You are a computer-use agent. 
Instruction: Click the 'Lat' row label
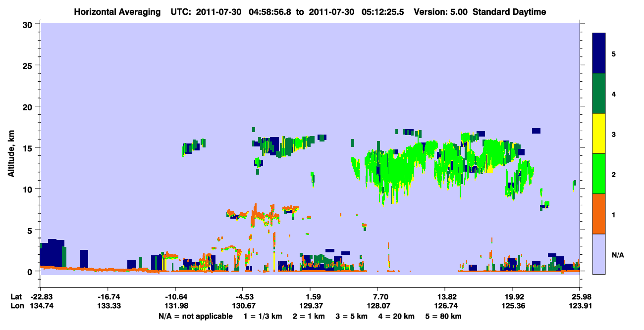click(16, 297)
